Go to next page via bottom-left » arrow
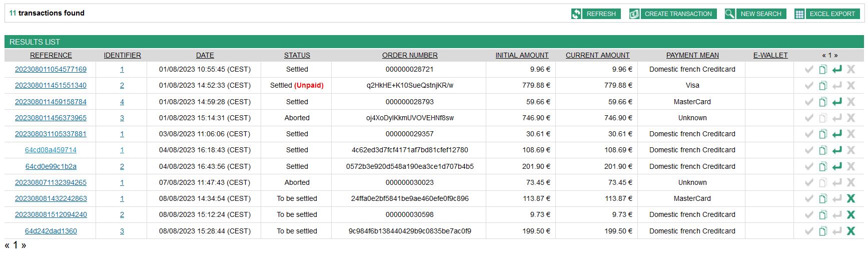The image size is (868, 254). tap(24, 245)
